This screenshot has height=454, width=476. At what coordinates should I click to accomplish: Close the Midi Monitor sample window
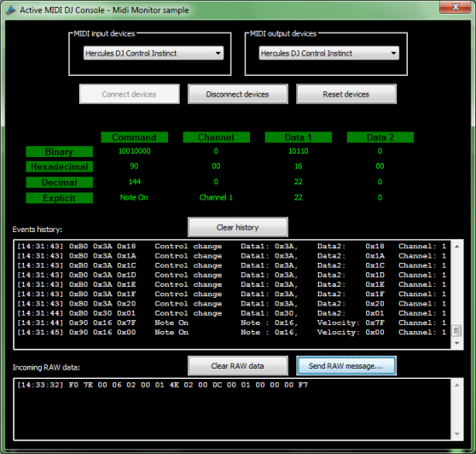[x=455, y=7]
